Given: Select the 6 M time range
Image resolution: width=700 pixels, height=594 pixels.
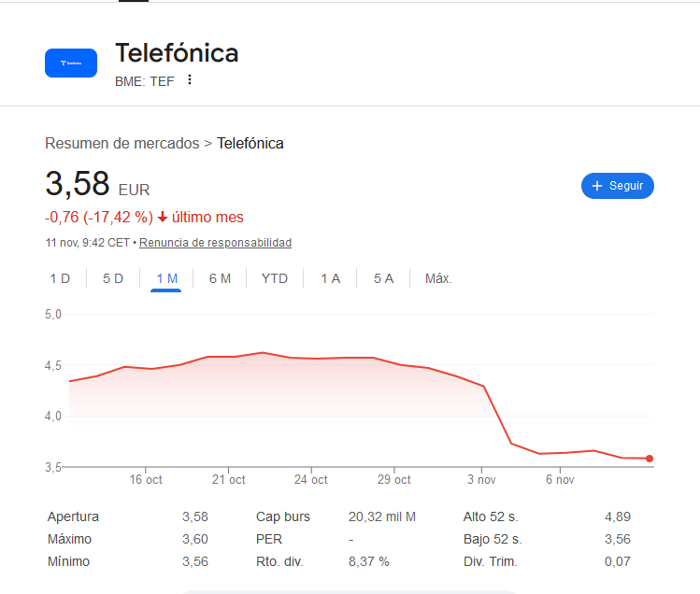Looking at the screenshot, I should point(220,278).
